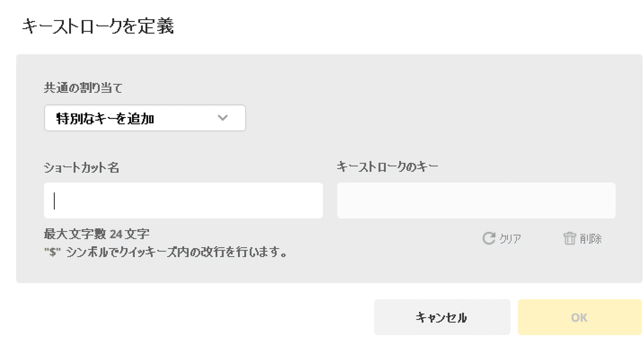Cancel the dialog with キャンセル
644x340 pixels.
coord(442,317)
